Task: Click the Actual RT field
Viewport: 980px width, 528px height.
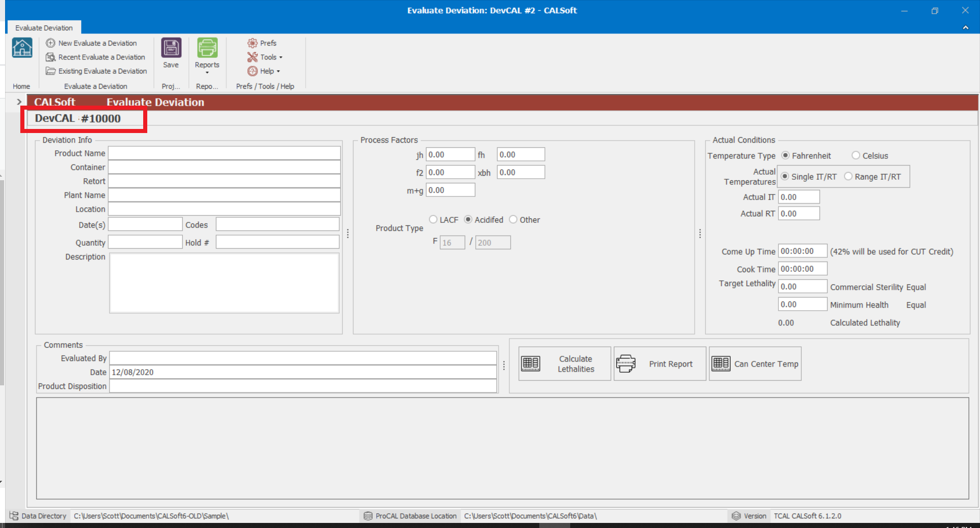Action: [x=799, y=213]
